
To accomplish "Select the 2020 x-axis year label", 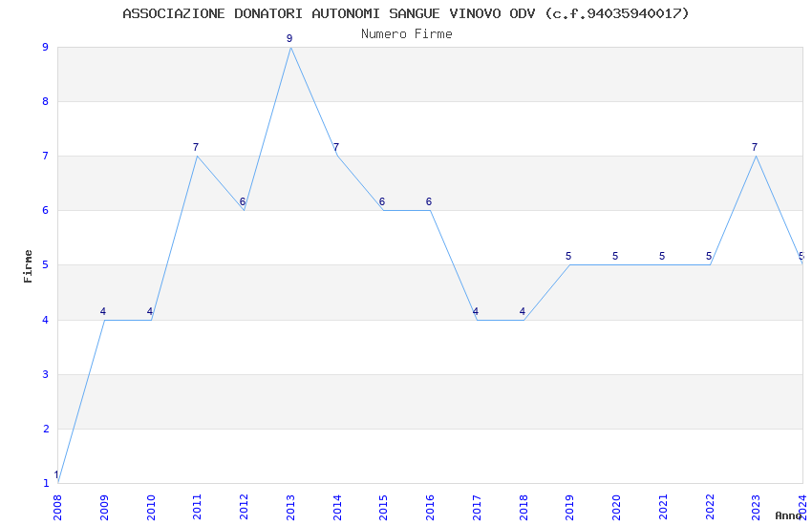I will 616,507.
